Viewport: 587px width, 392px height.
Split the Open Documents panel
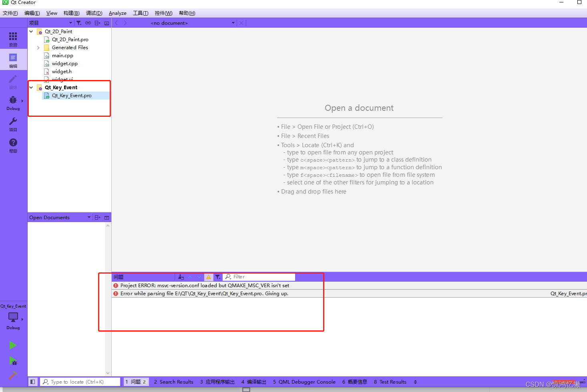click(x=97, y=217)
